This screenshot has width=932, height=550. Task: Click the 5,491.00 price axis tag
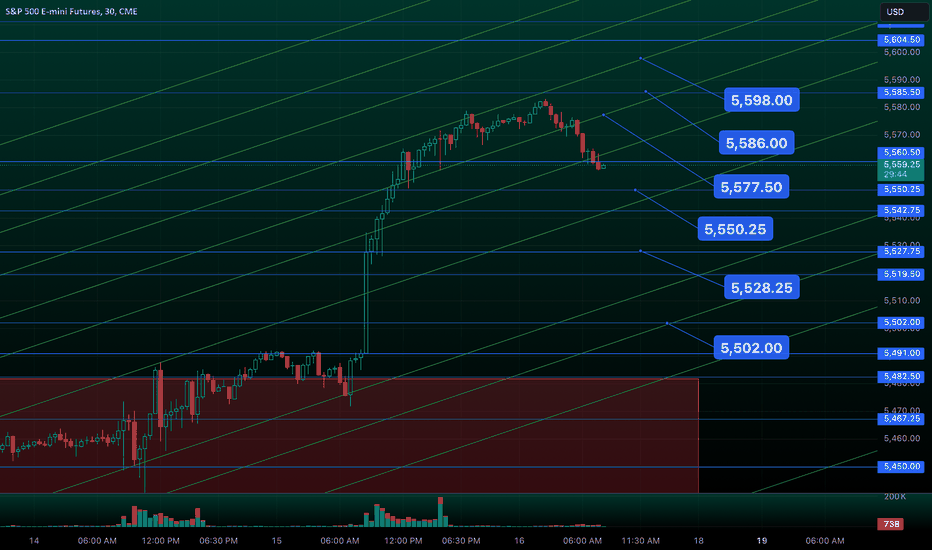click(x=901, y=353)
